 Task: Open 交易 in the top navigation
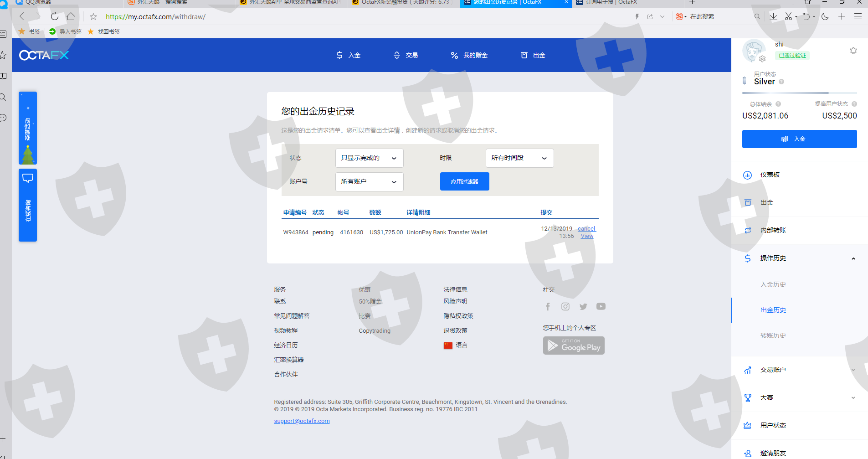(406, 55)
